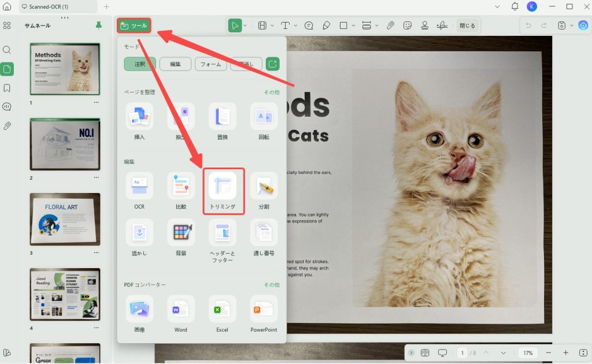Open the 背景 (Background) tool
This screenshot has height=364, width=592.
coord(181,237)
